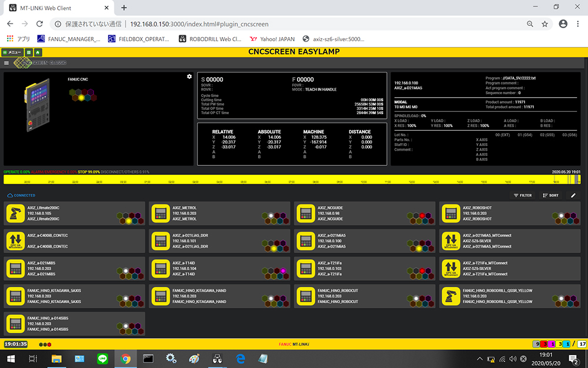Click the pencil edit icon
588x368 pixels.
tap(573, 195)
